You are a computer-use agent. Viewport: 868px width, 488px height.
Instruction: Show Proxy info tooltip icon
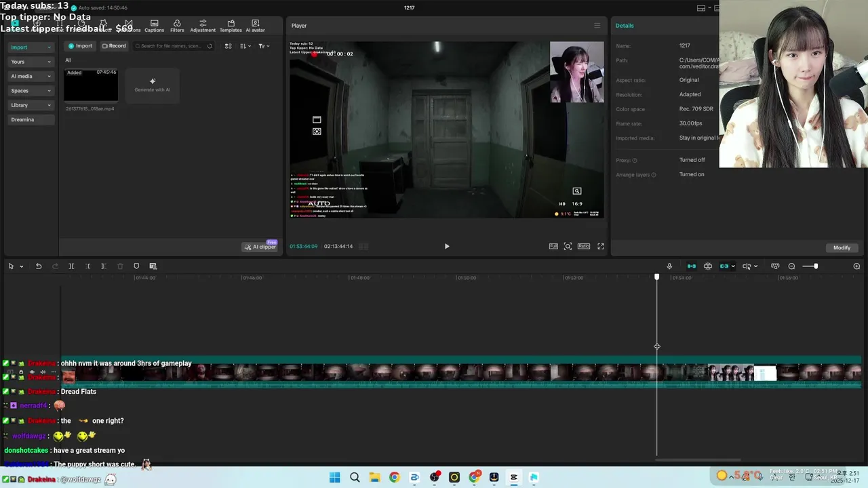point(635,160)
